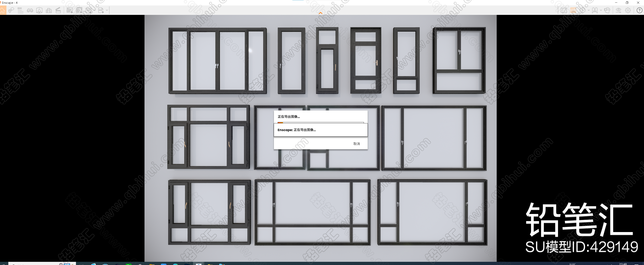
Task: Expand the EXE export dropdown arrow
Action: click(x=107, y=10)
